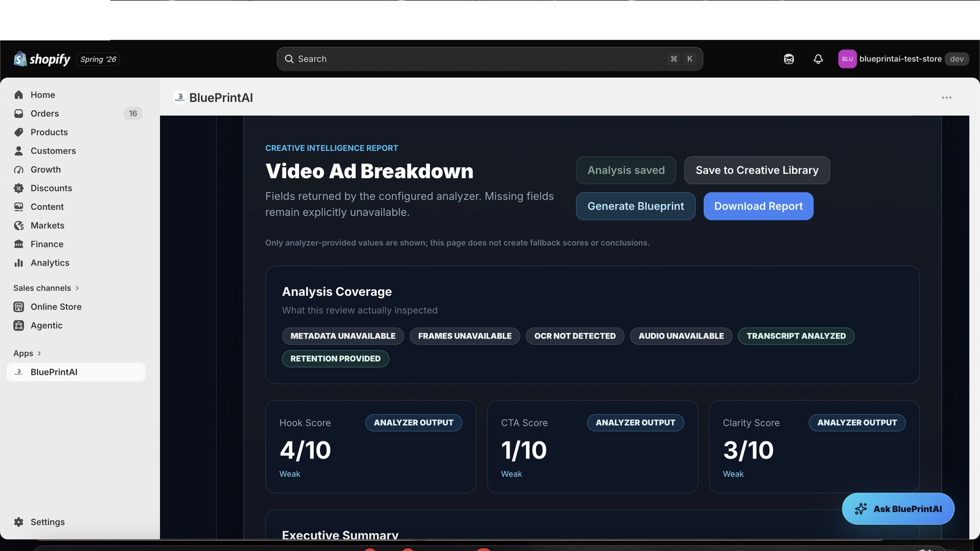
Task: Click the Content image icon
Action: click(x=18, y=207)
